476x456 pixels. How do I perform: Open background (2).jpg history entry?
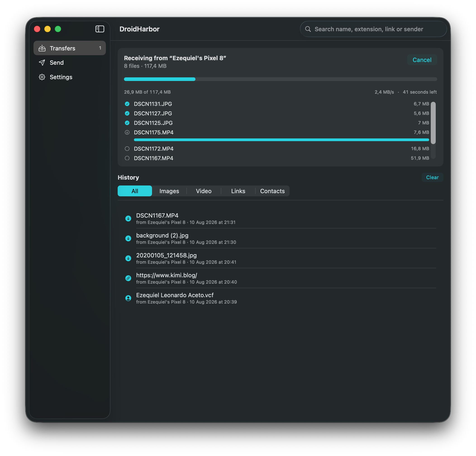click(281, 238)
